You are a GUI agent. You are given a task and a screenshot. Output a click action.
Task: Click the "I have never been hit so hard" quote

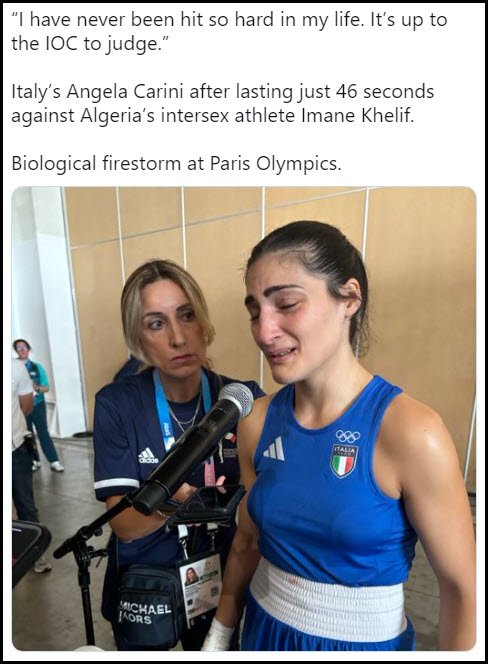pyautogui.click(x=229, y=31)
